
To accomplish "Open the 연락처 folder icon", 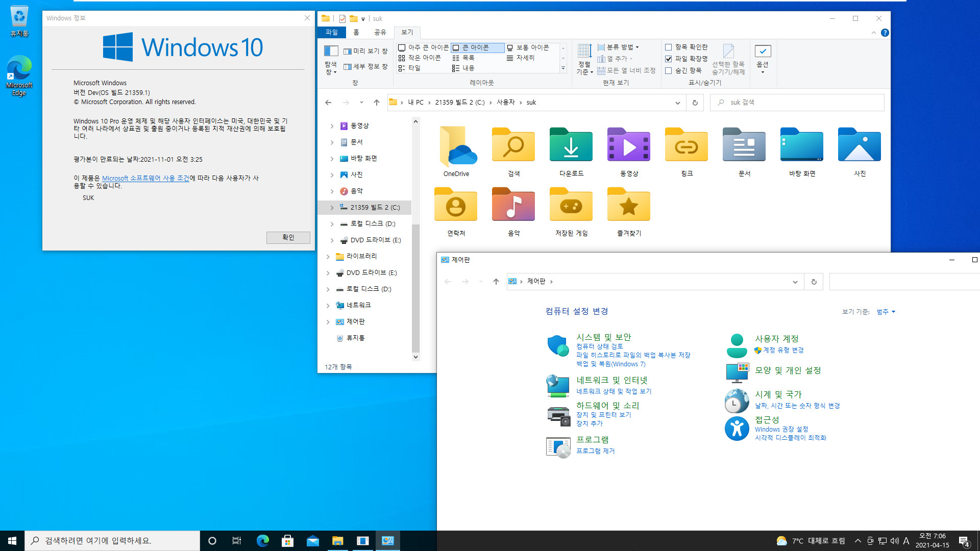I will tap(456, 205).
